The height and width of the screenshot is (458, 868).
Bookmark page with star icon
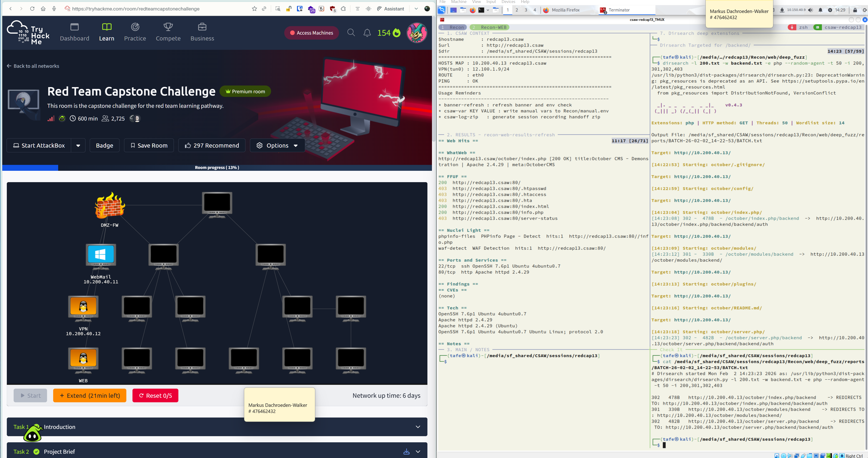[x=254, y=9]
